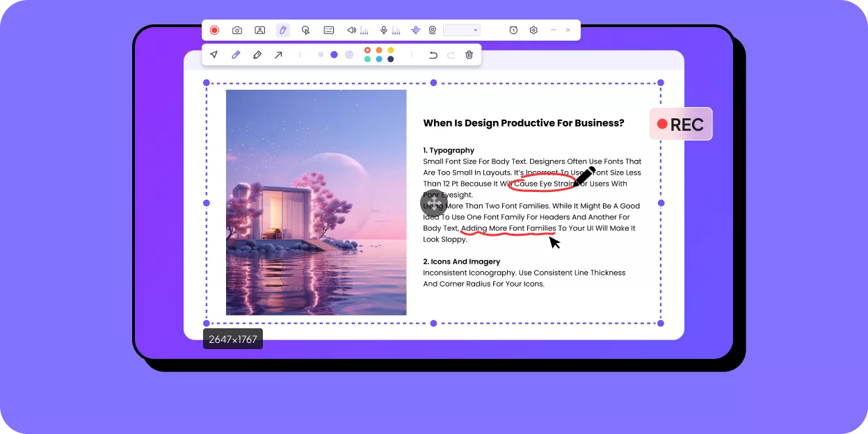Click the REC recording indicator badge
Image resolution: width=868 pixels, height=434 pixels.
pos(681,124)
